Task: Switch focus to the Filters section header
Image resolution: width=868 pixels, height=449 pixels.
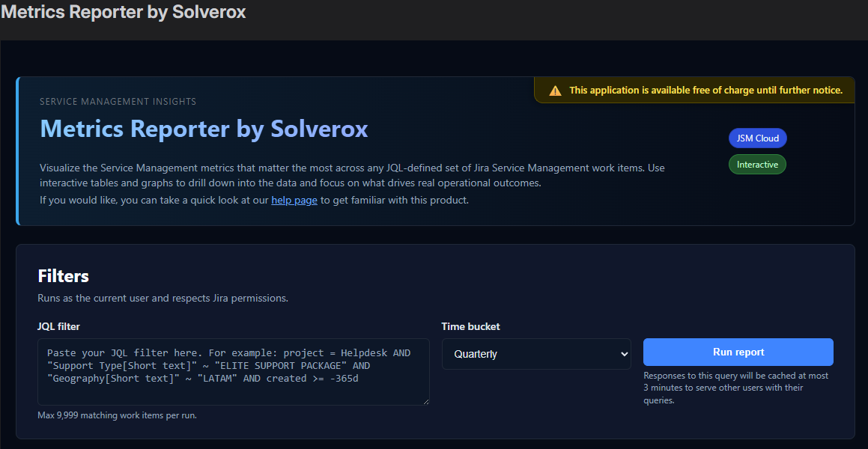Action: pos(64,275)
